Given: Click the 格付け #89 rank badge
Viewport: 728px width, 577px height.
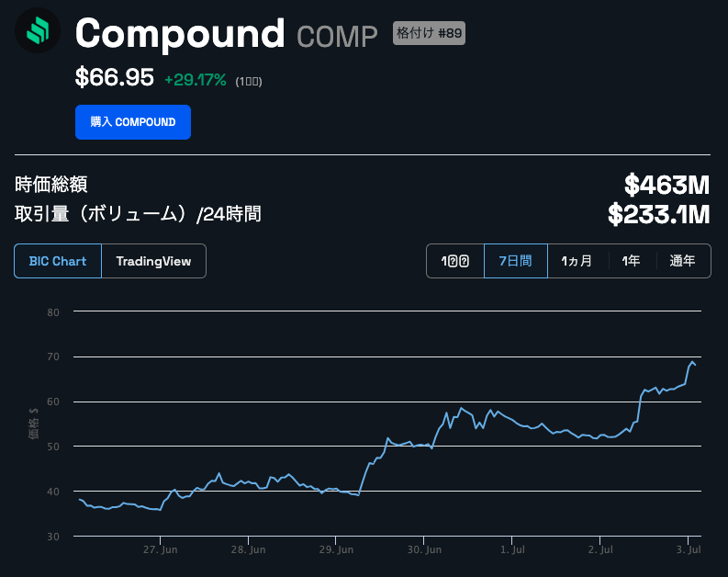Looking at the screenshot, I should click(x=429, y=33).
